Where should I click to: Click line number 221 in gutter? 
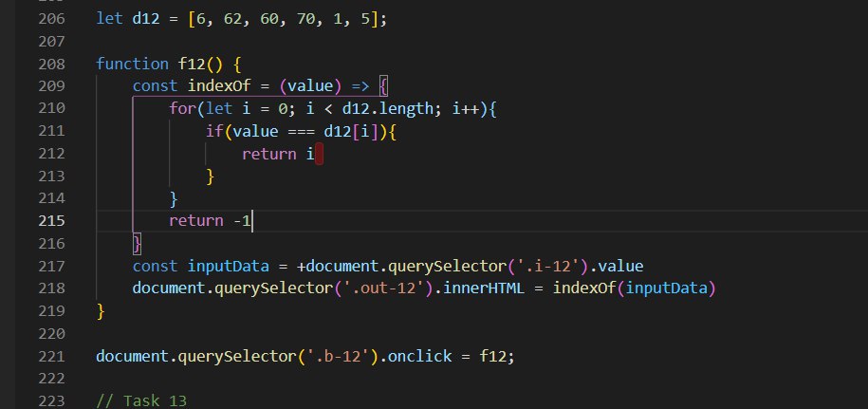click(51, 356)
